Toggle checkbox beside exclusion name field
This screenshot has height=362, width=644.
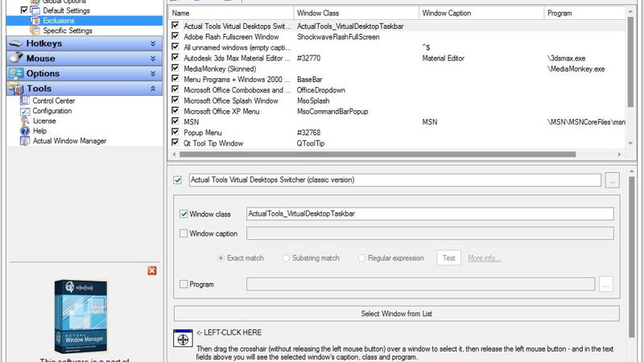pyautogui.click(x=177, y=179)
